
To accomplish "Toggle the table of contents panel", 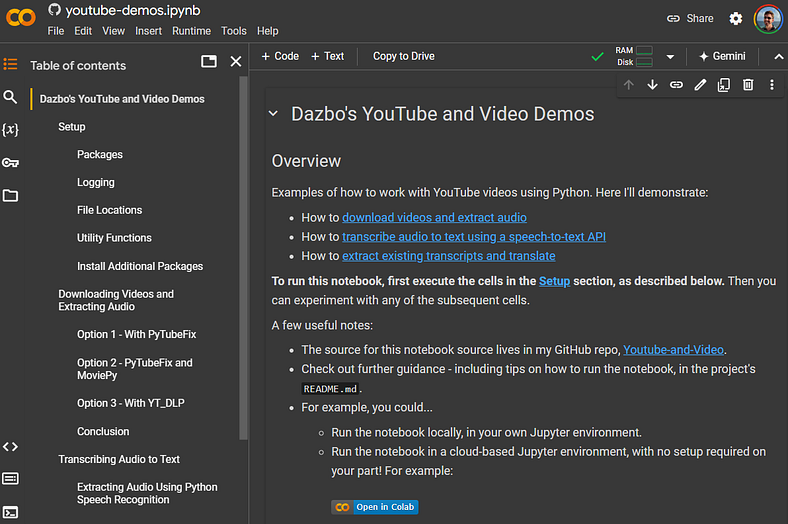I will [10, 65].
